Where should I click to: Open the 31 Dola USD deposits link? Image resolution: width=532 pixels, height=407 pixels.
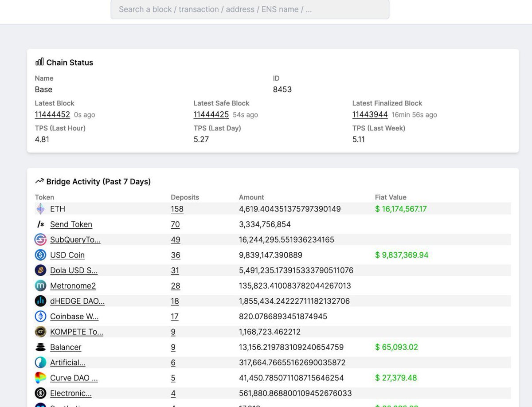175,270
